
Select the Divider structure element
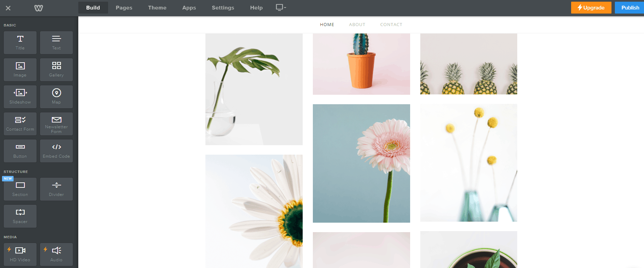pos(56,189)
